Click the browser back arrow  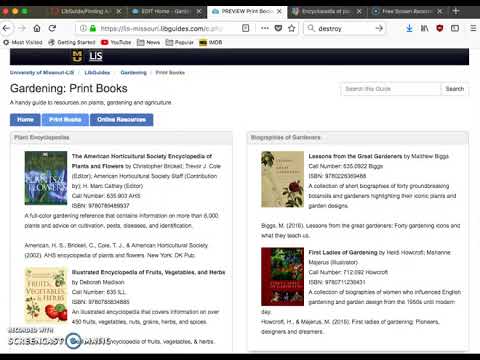click(x=6, y=28)
